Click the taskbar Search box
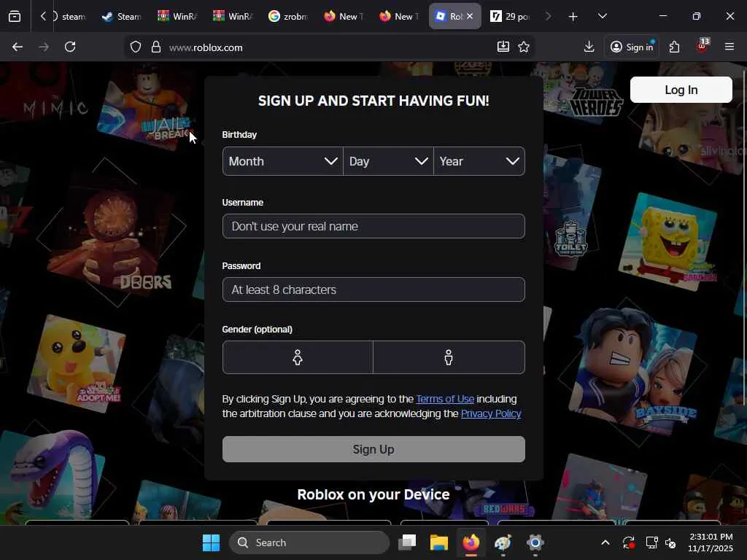The image size is (747, 560). pyautogui.click(x=309, y=542)
